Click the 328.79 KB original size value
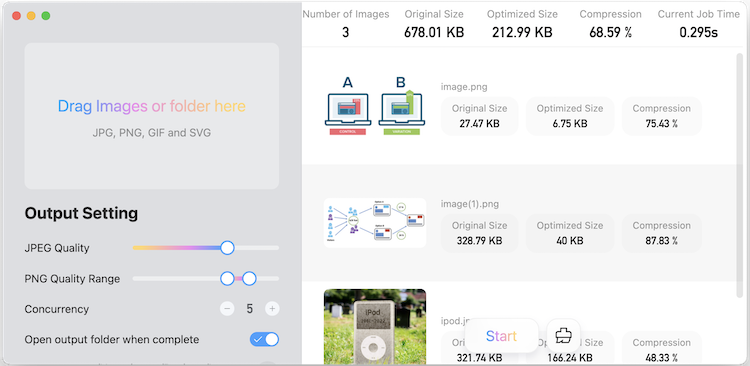The height and width of the screenshot is (366, 750). coord(479,241)
